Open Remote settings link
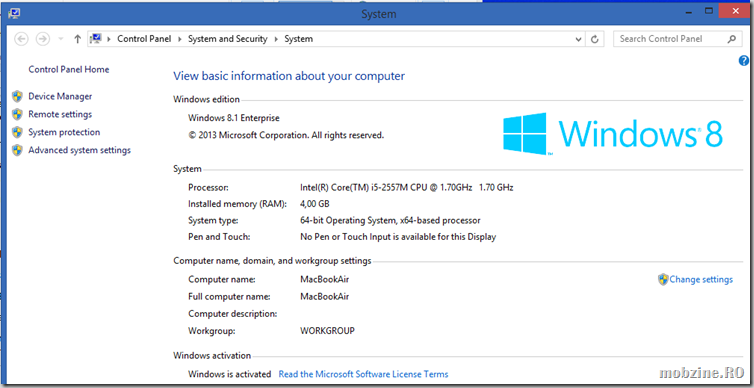Image resolution: width=754 pixels, height=388 pixels. click(x=60, y=114)
